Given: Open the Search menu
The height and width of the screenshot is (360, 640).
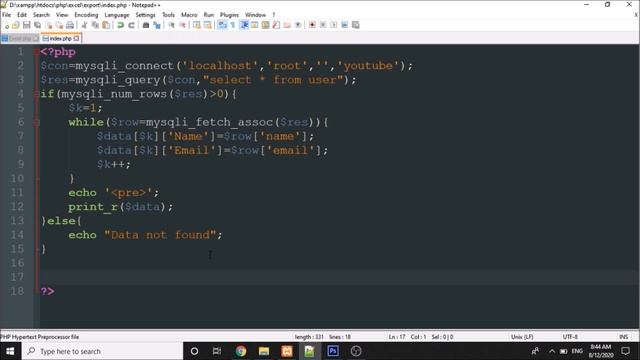Looking at the screenshot, I should point(41,15).
